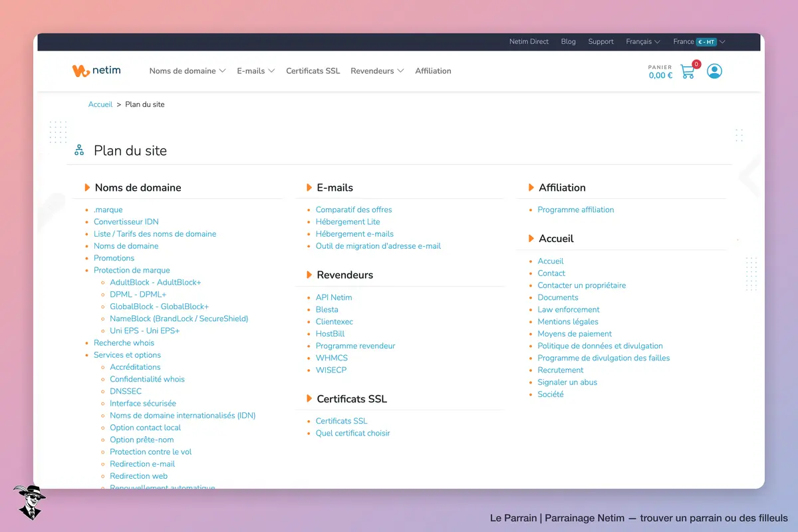
Task: Open the DNSSEC sub-item link
Action: [126, 391]
